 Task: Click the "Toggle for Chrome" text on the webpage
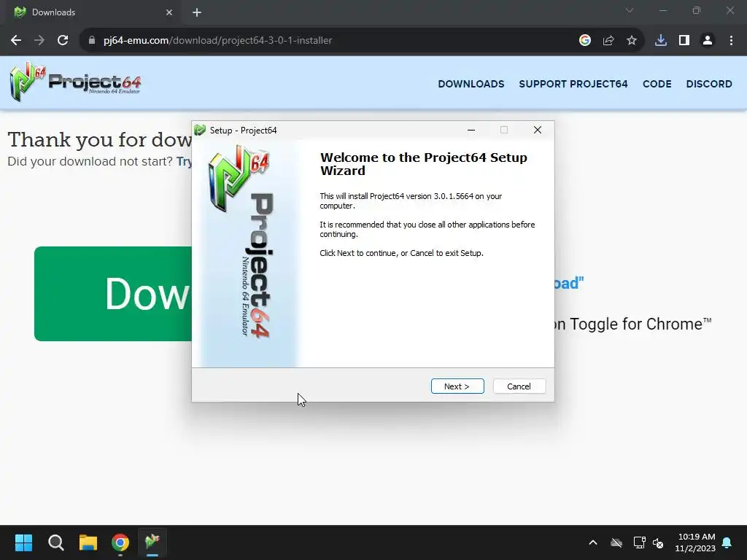(640, 324)
